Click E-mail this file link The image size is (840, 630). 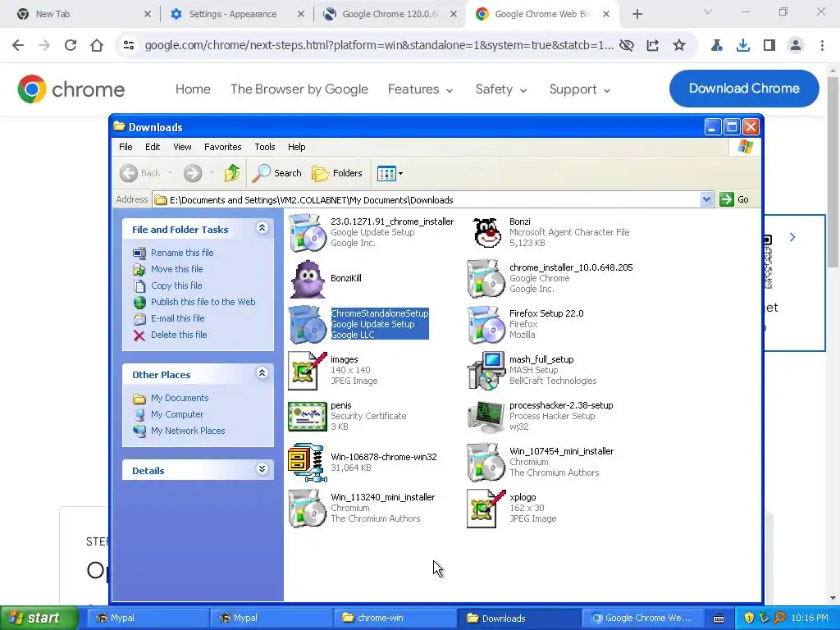click(177, 318)
